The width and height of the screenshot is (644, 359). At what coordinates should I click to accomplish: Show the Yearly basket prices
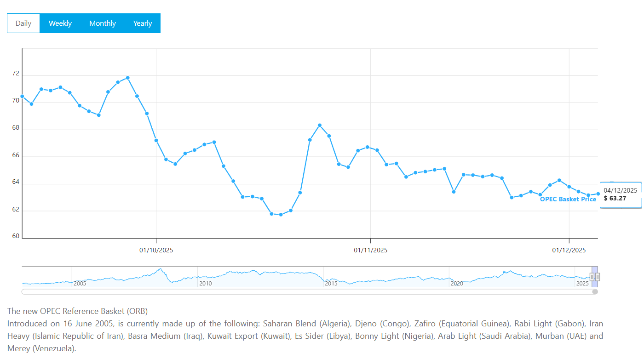(x=143, y=23)
